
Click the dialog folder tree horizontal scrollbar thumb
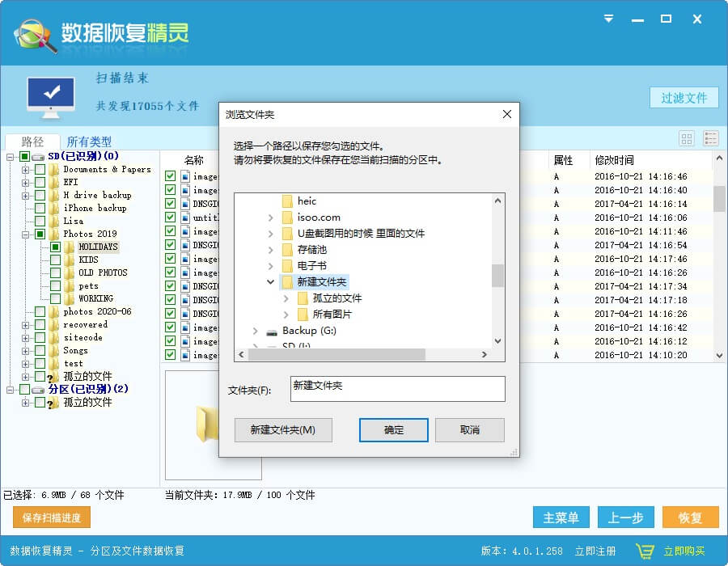point(336,354)
